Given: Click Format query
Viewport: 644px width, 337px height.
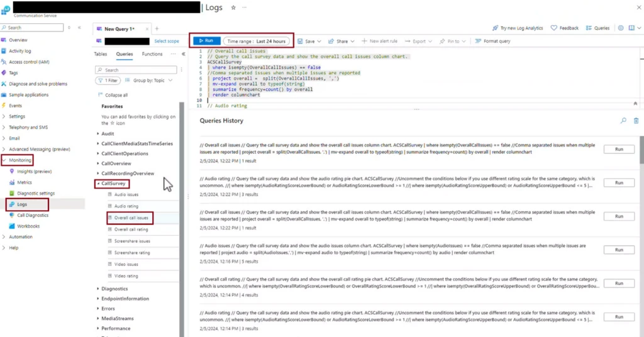Looking at the screenshot, I should point(492,41).
